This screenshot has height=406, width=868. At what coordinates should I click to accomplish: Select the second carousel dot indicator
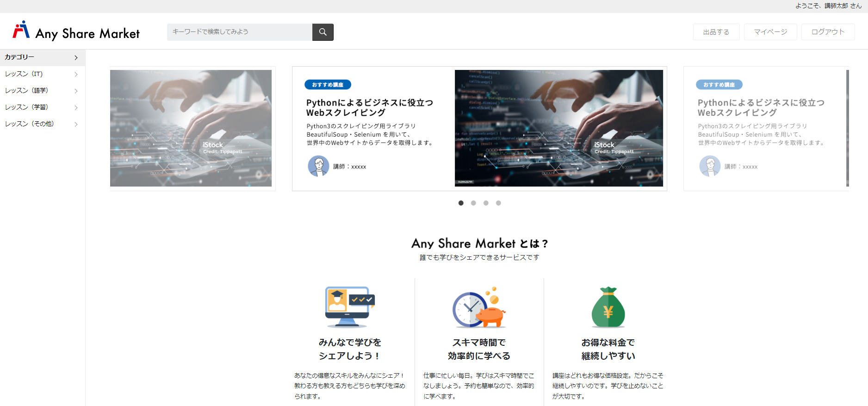tap(473, 203)
